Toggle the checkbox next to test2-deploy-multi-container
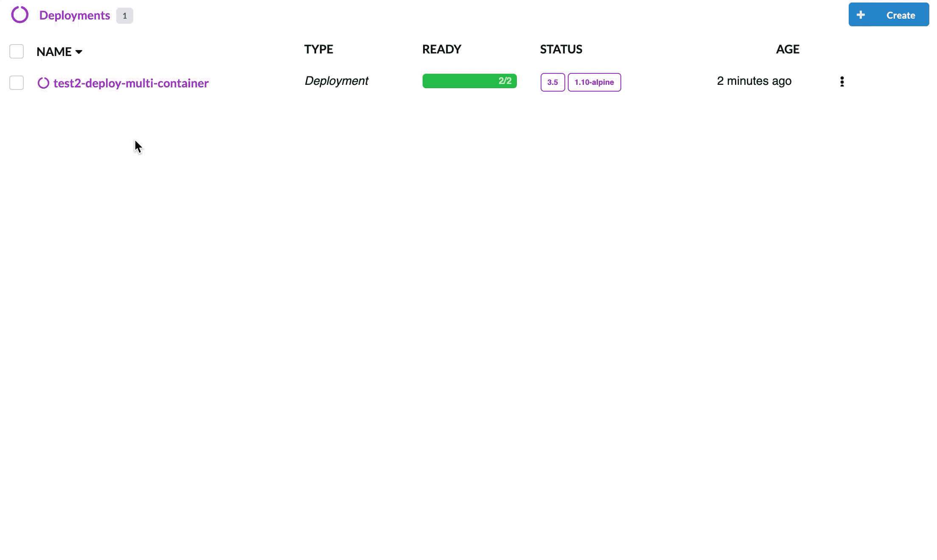Screen dimensions: 937x560 coord(17,82)
